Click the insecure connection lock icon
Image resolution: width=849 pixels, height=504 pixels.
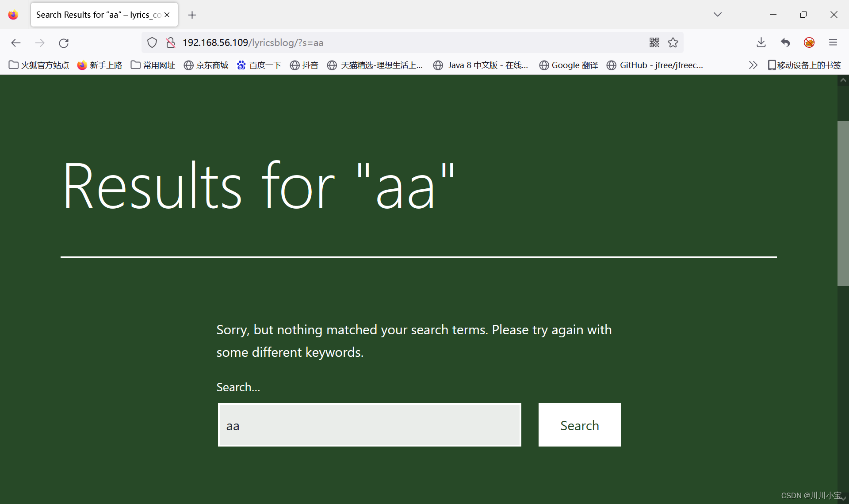tap(171, 43)
